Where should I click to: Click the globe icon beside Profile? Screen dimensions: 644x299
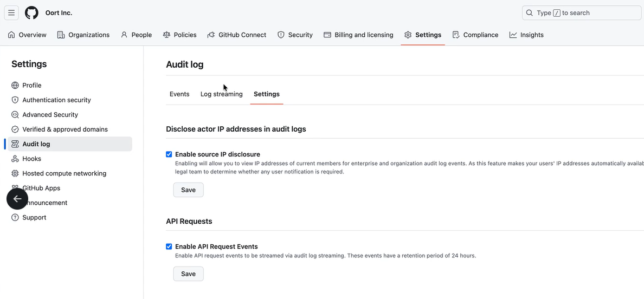click(15, 86)
